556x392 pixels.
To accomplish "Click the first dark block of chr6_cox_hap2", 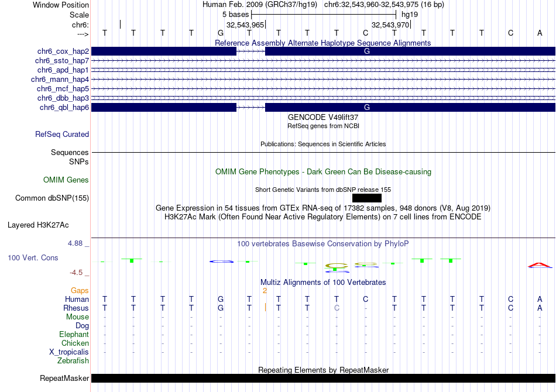I will 164,51.
